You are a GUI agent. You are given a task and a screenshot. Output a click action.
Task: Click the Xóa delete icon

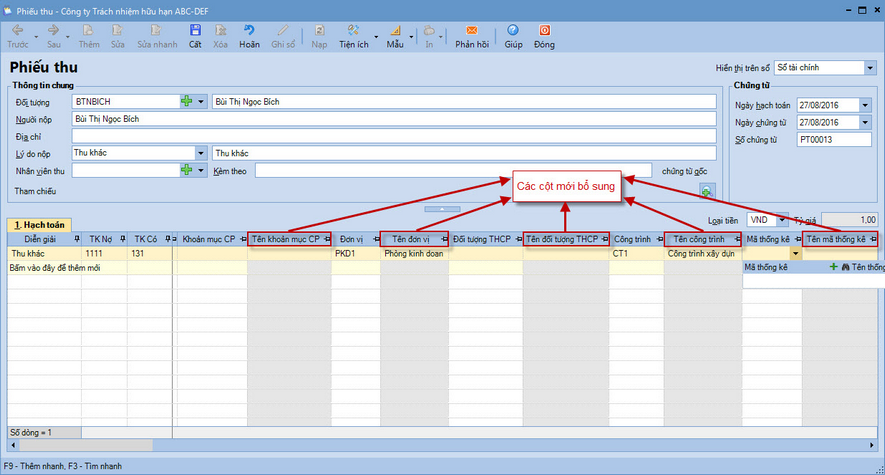[x=220, y=30]
